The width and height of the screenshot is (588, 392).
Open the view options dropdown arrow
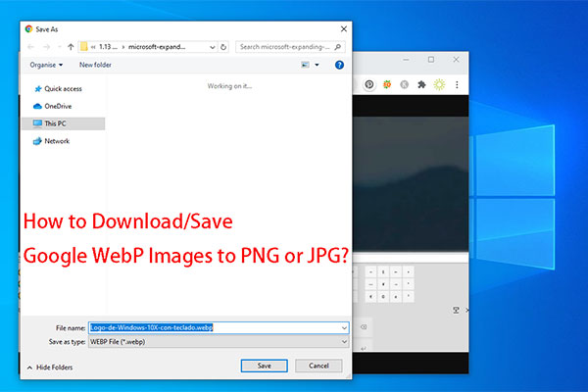[x=317, y=65]
